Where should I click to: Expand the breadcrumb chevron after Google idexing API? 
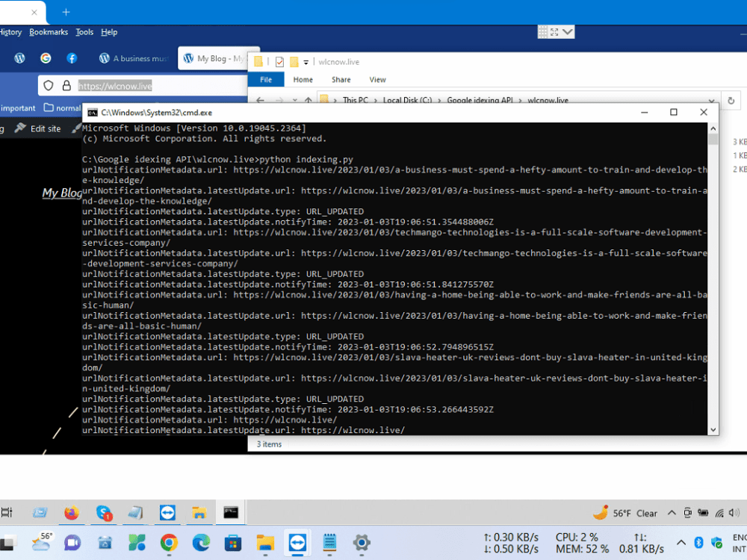click(x=519, y=100)
